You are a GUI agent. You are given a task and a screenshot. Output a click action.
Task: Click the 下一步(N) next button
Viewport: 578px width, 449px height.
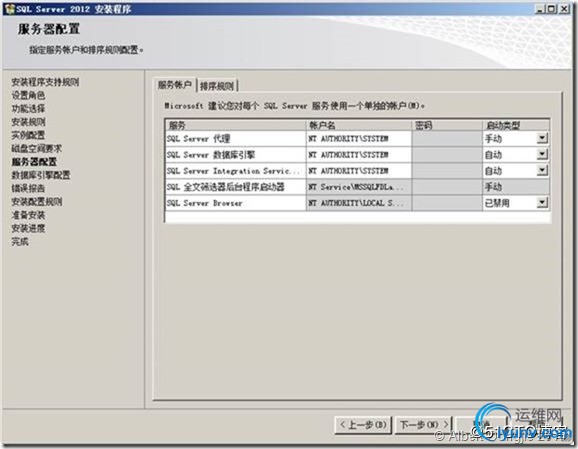tap(425, 425)
